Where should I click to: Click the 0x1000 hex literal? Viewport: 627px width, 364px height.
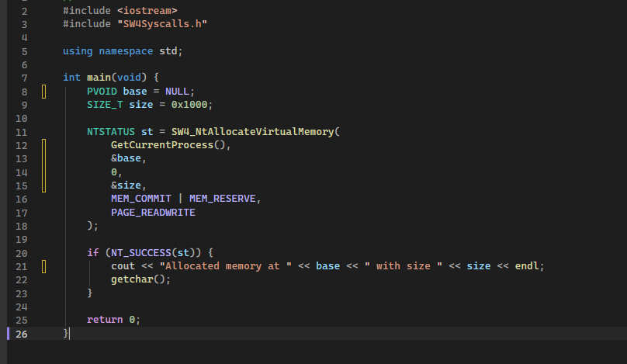189,105
